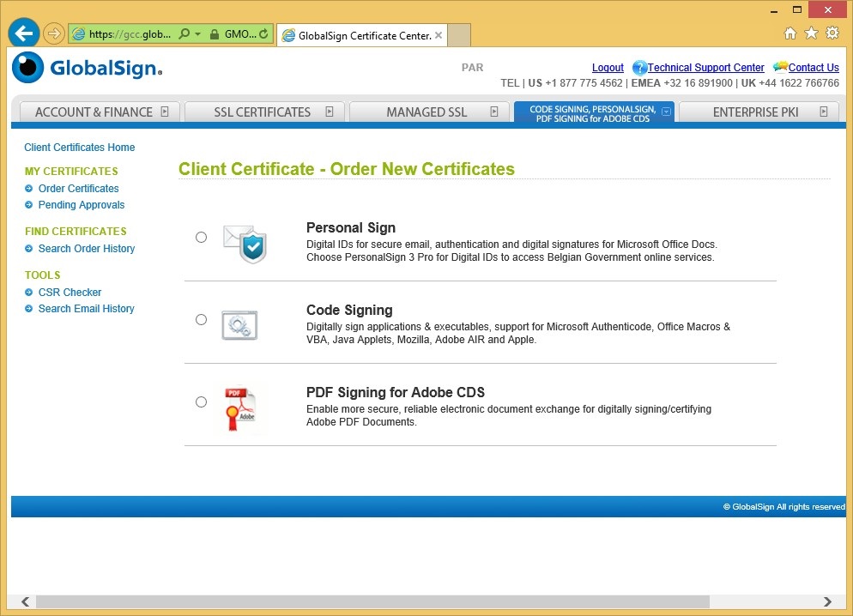Screen dimensions: 853x616
Task: Click the horizontal scrollbar left arrow
Action: tap(25, 601)
